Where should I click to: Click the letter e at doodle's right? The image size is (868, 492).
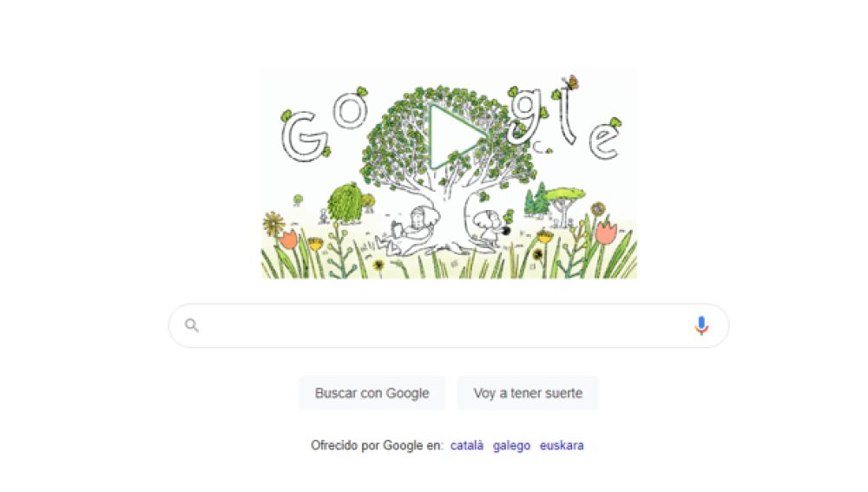tap(604, 140)
